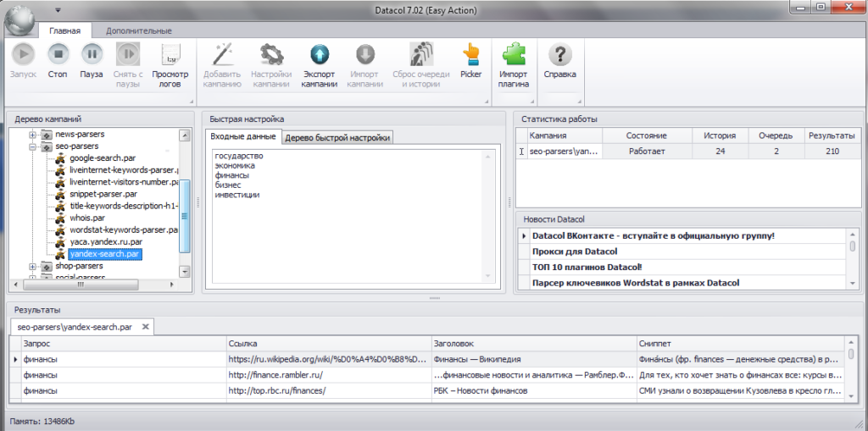Click РБК – Новости финансов cell
The width and height of the screenshot is (868, 431).
[534, 390]
